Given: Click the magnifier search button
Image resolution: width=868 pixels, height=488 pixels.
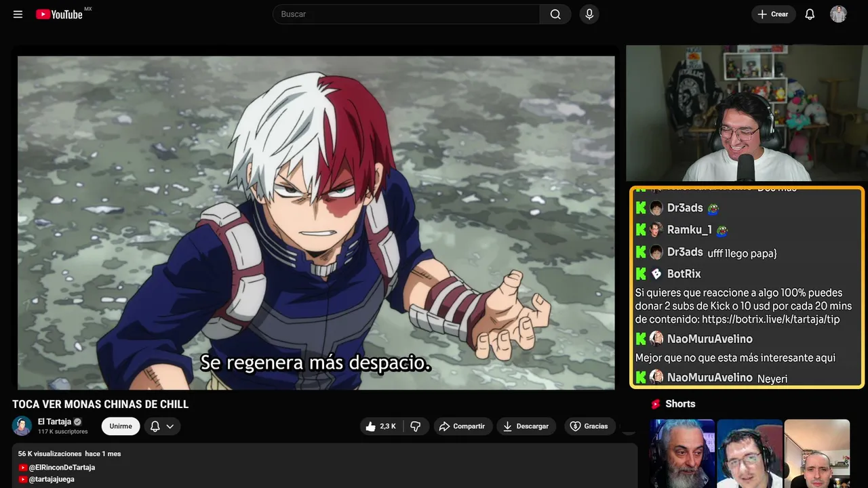Looking at the screenshot, I should click(x=555, y=14).
